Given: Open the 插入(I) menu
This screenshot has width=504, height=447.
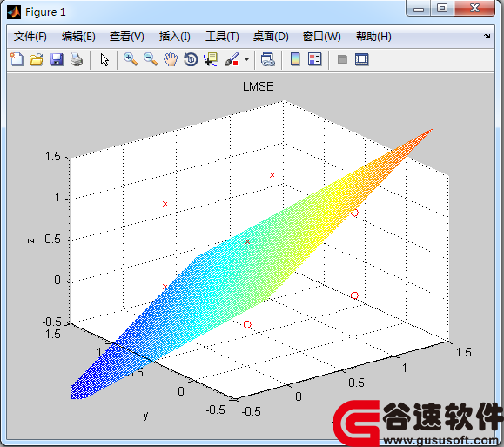Looking at the screenshot, I should 175,37.
